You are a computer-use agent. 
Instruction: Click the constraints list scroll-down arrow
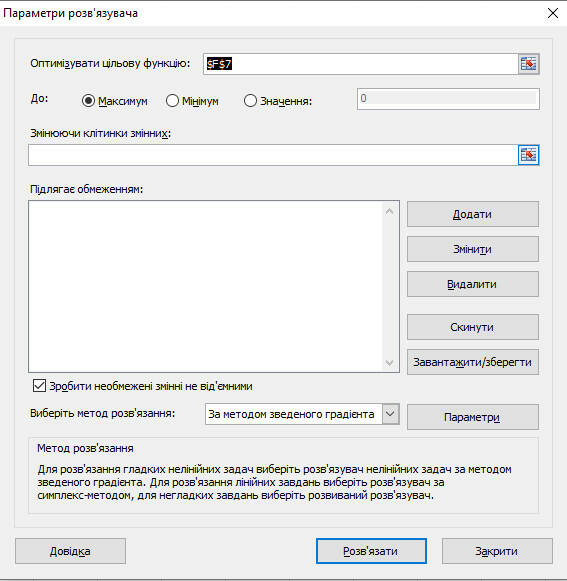pyautogui.click(x=389, y=362)
